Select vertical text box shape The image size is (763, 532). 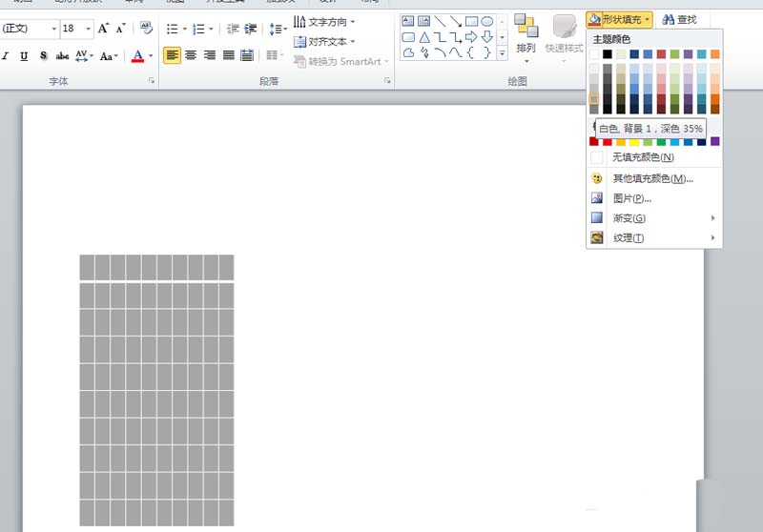pos(423,21)
